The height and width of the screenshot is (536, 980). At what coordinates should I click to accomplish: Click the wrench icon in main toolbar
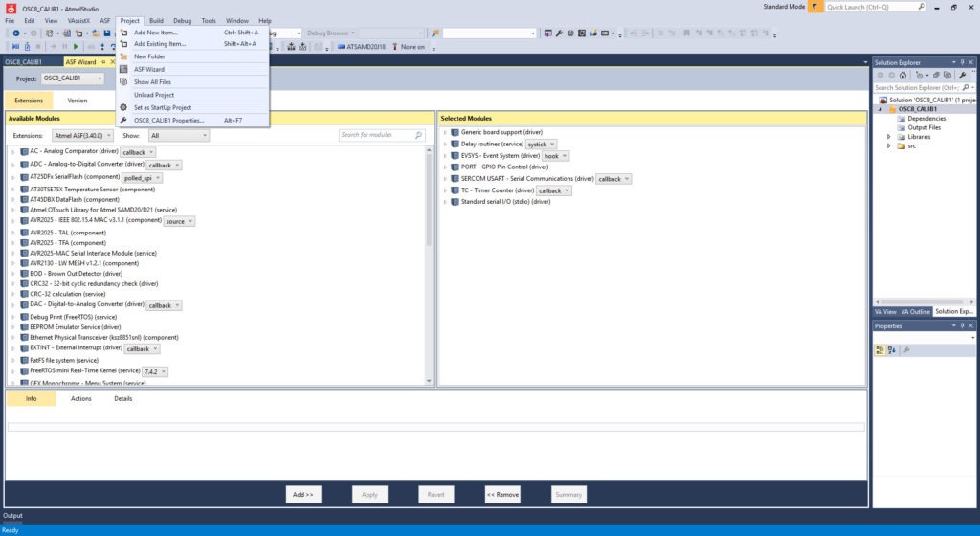point(559,33)
